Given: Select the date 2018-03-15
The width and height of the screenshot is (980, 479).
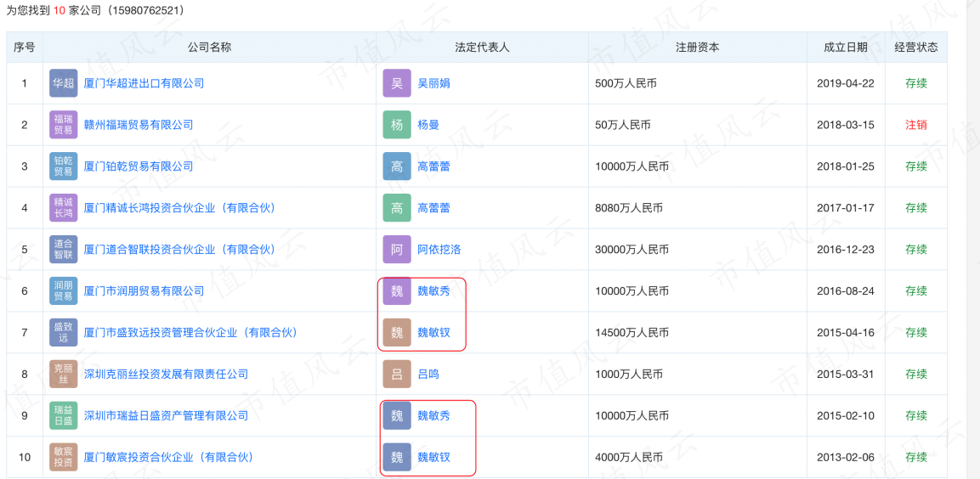Looking at the screenshot, I should click(x=846, y=124).
